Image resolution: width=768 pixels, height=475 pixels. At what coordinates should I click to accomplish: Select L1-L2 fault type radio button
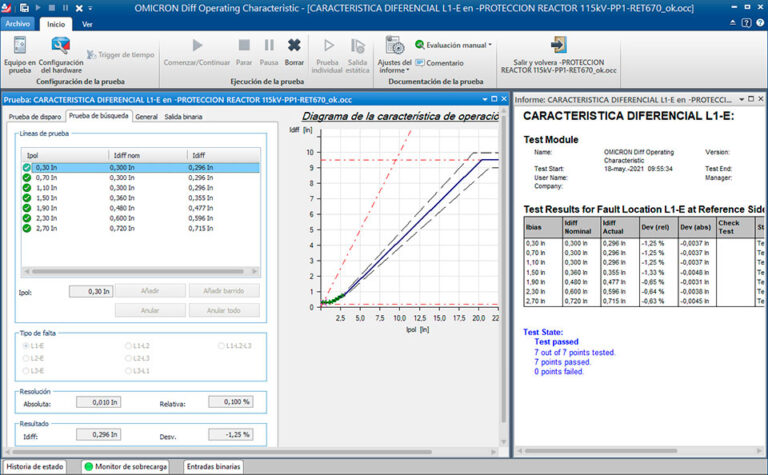128,346
